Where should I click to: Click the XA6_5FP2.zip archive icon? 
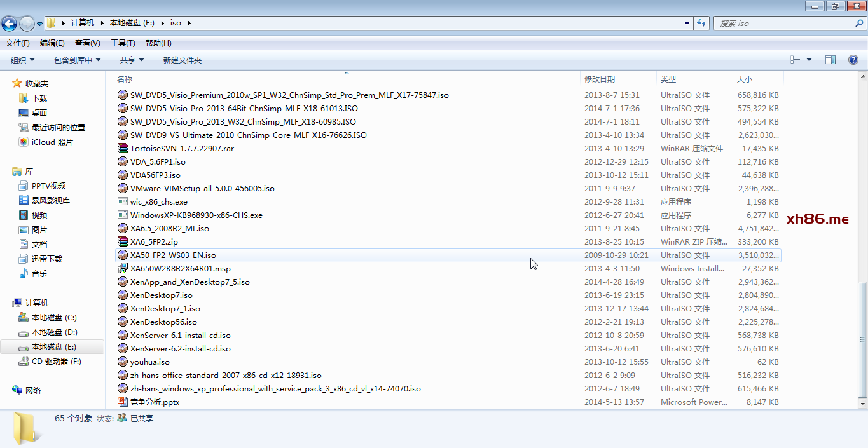tap(123, 241)
